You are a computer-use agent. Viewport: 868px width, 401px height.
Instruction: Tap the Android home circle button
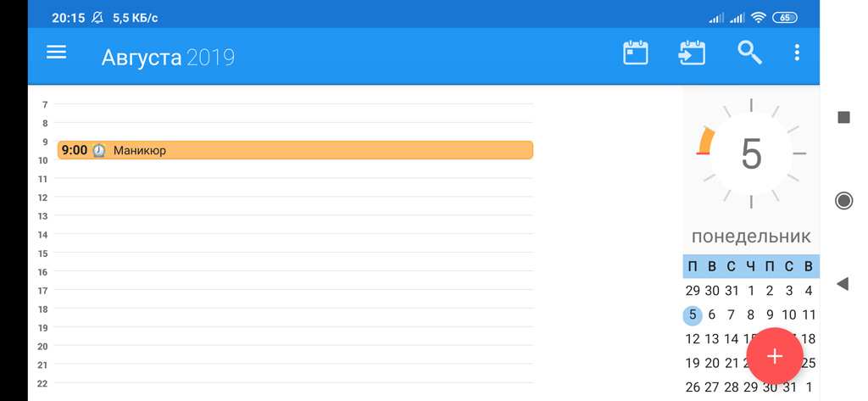coord(843,200)
